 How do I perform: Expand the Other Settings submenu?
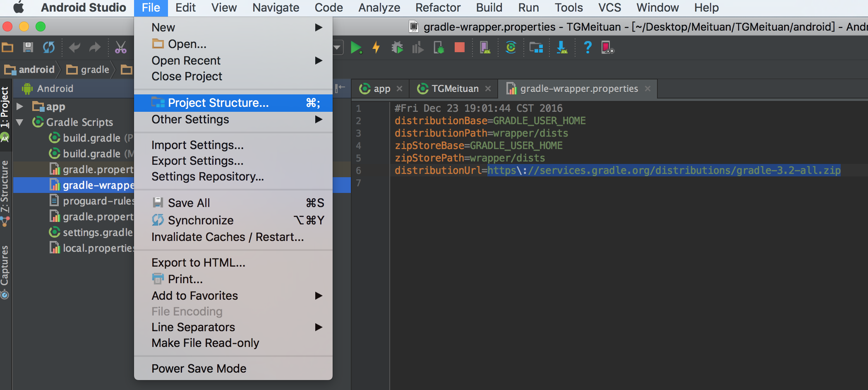[233, 119]
